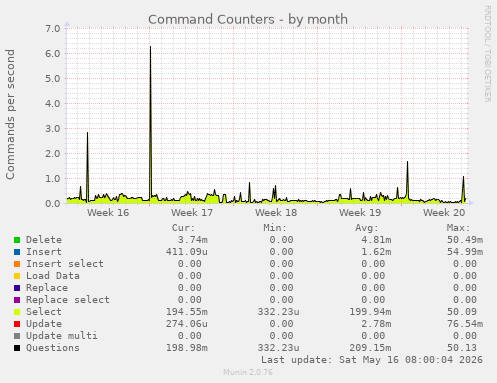Click the green Delete legend swatch
The height and width of the screenshot is (383, 497).
click(x=17, y=240)
